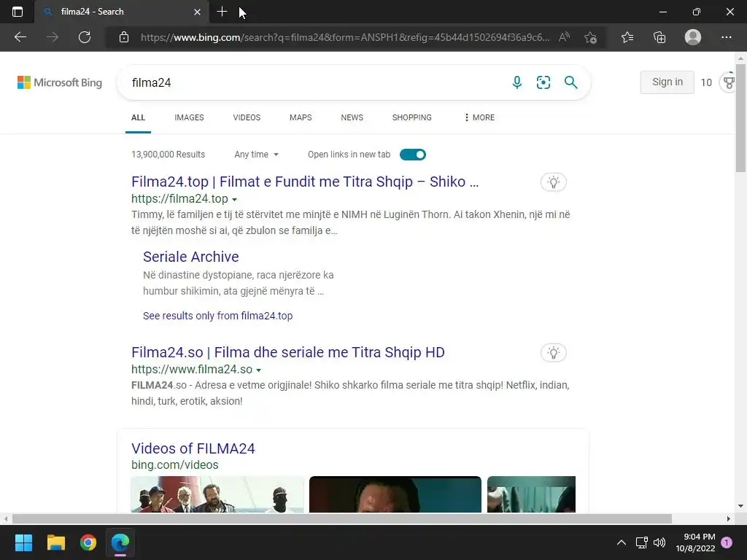The height and width of the screenshot is (560, 747).
Task: Open the bing.com/videos link
Action: pyautogui.click(x=175, y=464)
